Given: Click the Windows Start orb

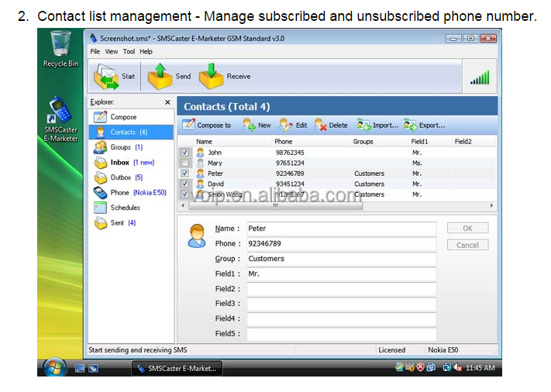Looking at the screenshot, I should pyautogui.click(x=55, y=368).
